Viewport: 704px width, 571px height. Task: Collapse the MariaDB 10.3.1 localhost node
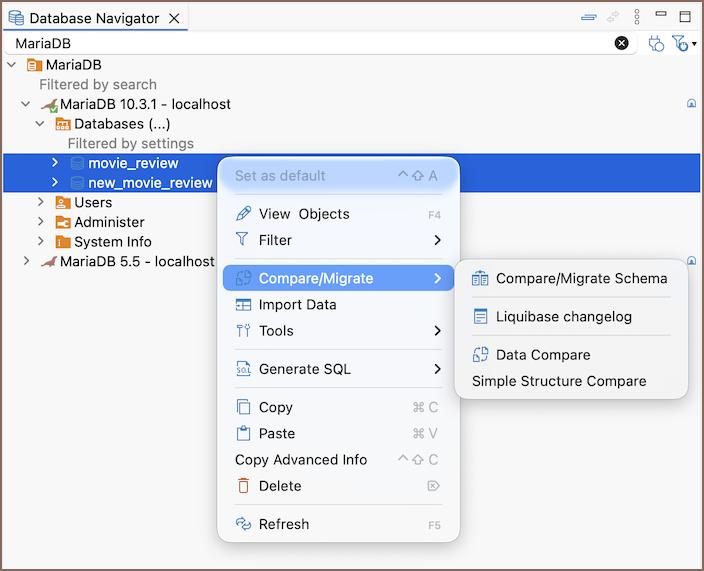pos(26,104)
